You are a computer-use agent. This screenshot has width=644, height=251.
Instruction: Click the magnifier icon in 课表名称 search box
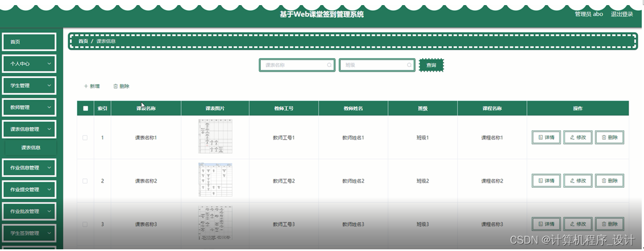329,65
